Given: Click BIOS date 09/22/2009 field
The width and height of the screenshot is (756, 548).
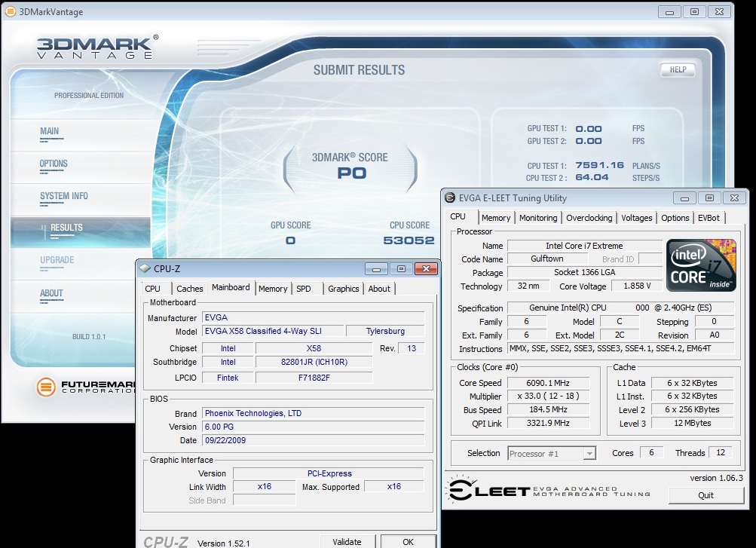Looking at the screenshot, I should tap(314, 440).
